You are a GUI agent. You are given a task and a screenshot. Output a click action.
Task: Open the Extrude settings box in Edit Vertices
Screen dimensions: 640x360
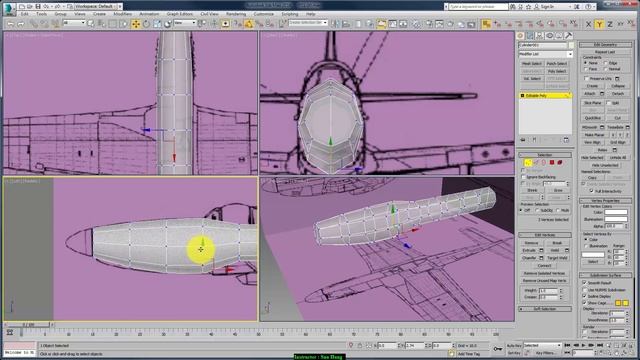(x=541, y=250)
